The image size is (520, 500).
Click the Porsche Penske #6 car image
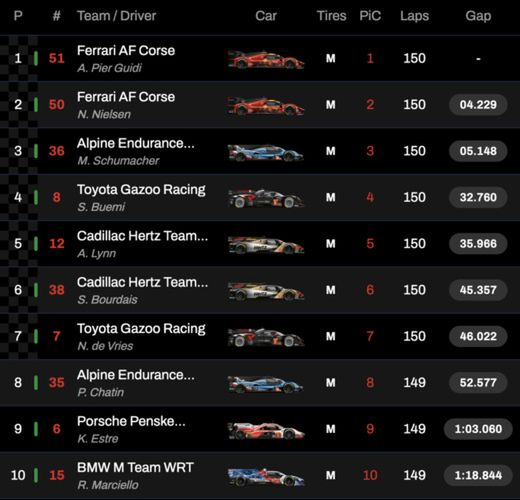266,430
